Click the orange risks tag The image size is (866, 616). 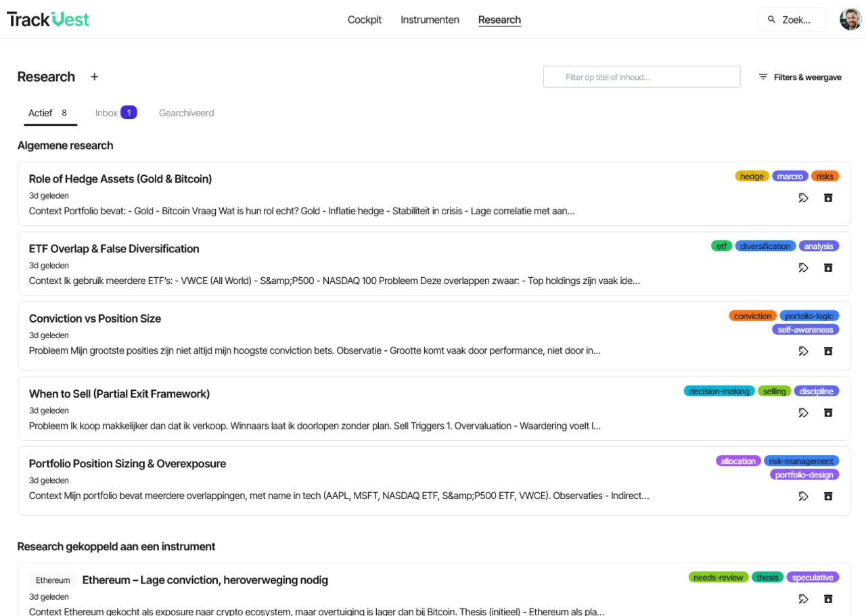825,176
